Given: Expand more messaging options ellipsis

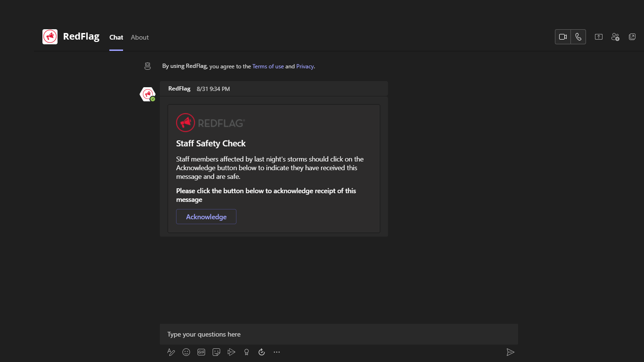Looking at the screenshot, I should [x=277, y=352].
